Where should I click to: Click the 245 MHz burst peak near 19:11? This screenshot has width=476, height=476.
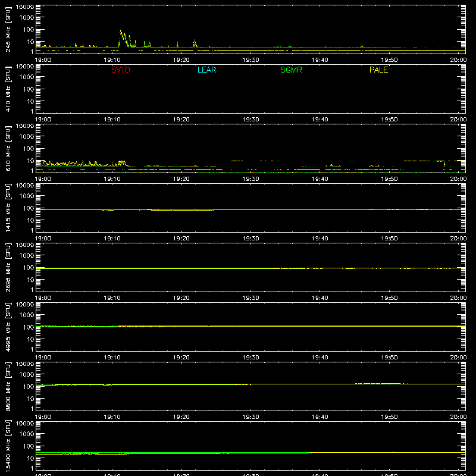pos(121,31)
